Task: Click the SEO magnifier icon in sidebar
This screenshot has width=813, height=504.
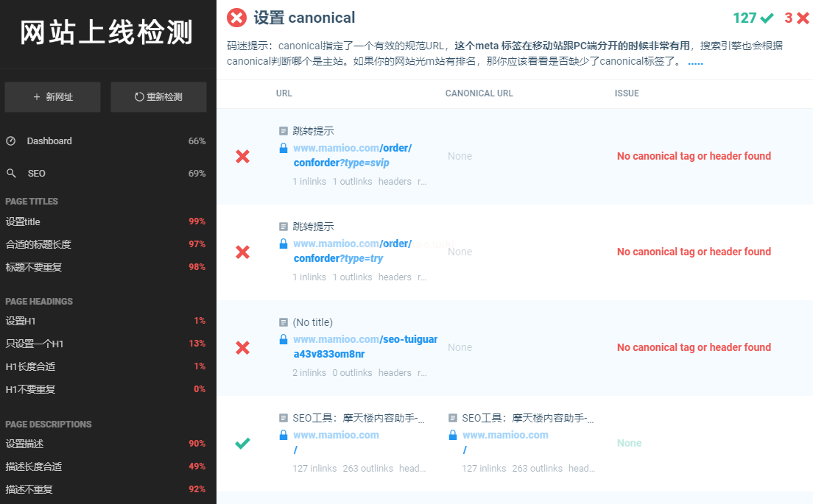Action: (x=11, y=174)
